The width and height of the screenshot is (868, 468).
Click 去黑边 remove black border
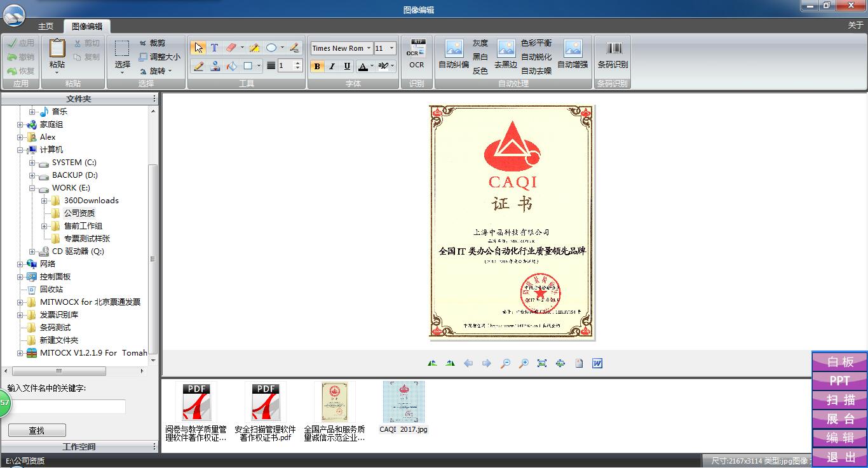[x=506, y=54]
